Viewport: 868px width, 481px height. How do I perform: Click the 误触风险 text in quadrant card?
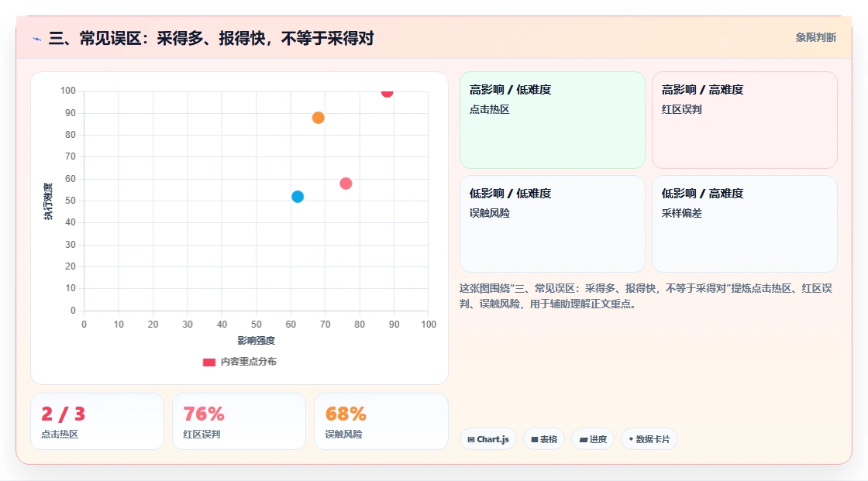click(x=489, y=213)
